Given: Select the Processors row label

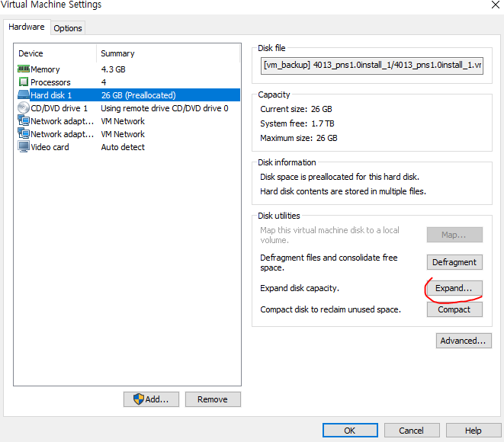Looking at the screenshot, I should click(x=50, y=82).
